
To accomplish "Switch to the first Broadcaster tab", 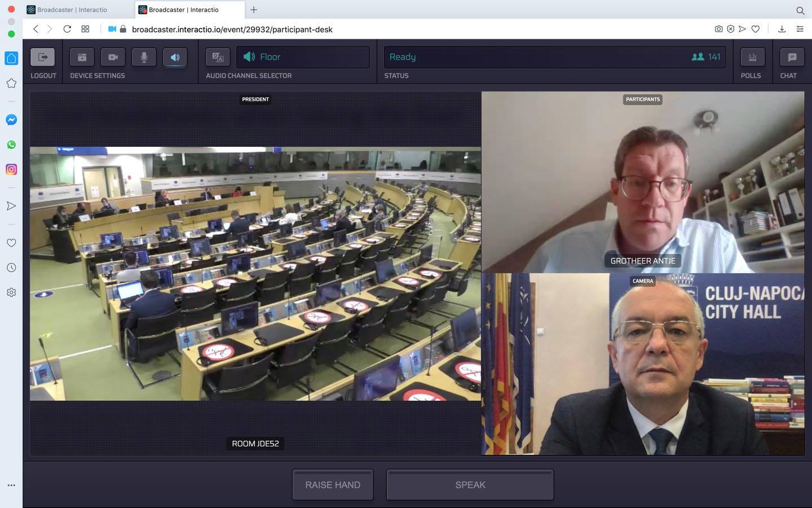I will tap(72, 10).
